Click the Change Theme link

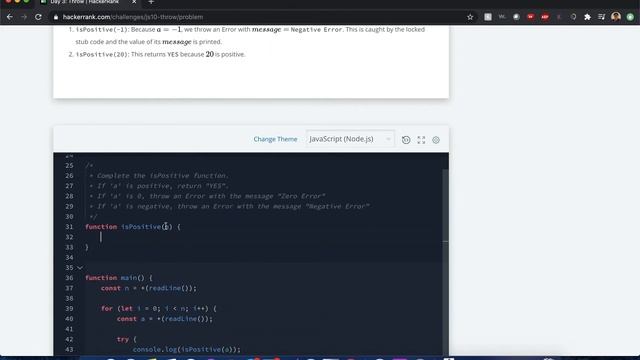click(x=275, y=139)
